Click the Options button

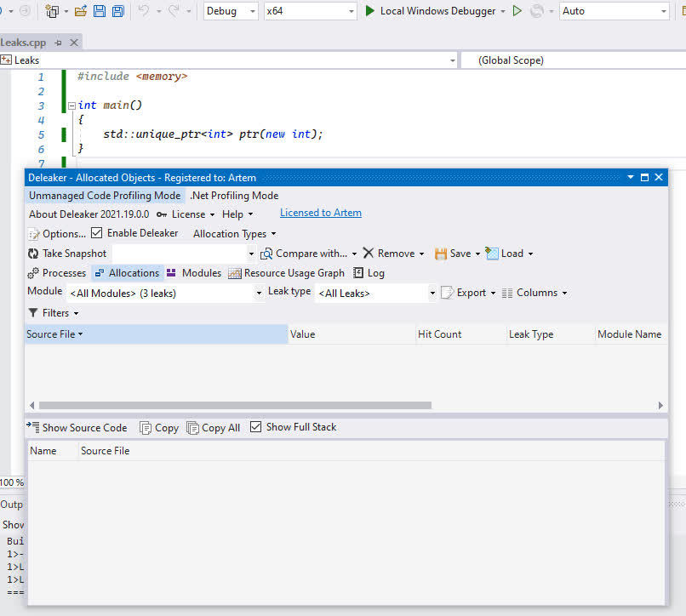[x=57, y=234]
